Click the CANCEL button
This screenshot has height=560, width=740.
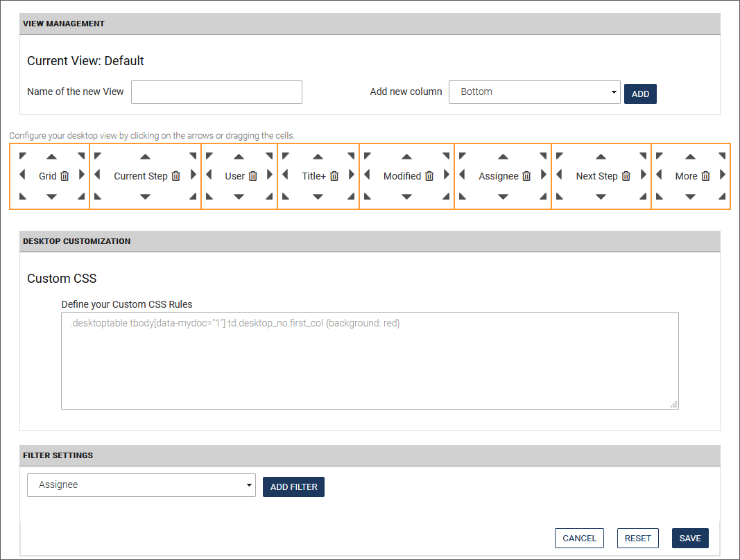click(579, 539)
